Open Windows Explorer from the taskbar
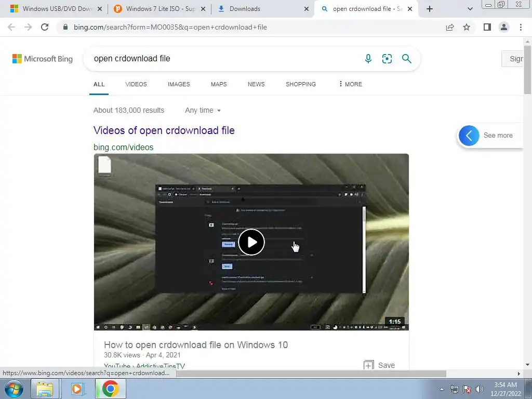Screen dimensions: 532x399 tap(45, 389)
